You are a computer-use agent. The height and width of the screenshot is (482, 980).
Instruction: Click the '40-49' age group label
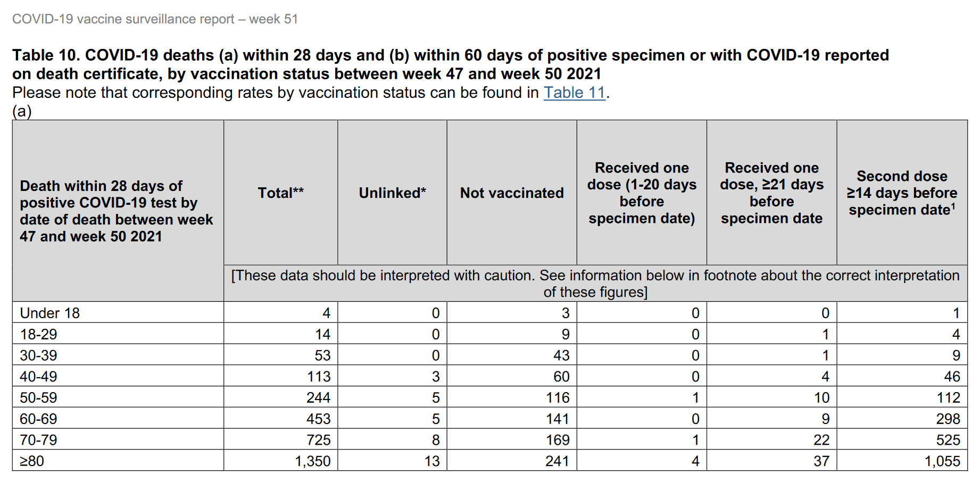(38, 377)
